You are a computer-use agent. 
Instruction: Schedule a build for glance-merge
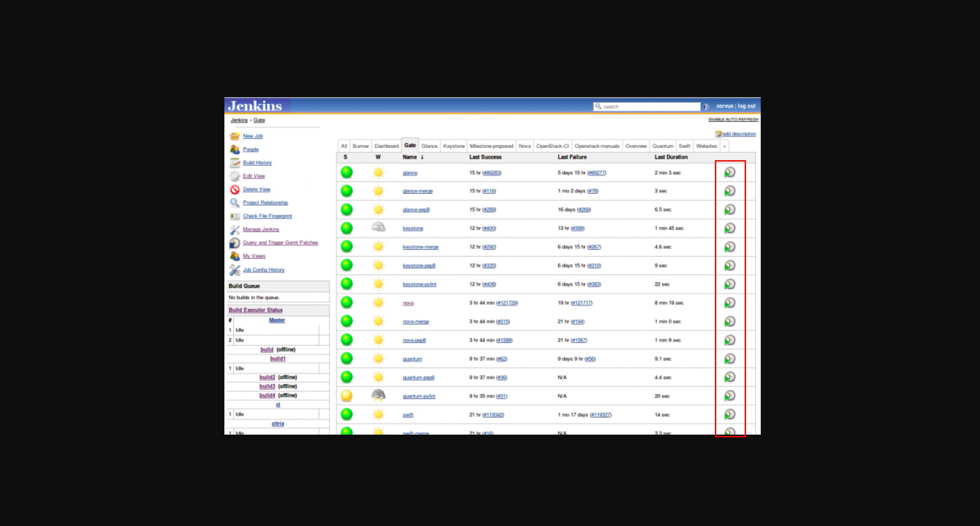tap(729, 191)
